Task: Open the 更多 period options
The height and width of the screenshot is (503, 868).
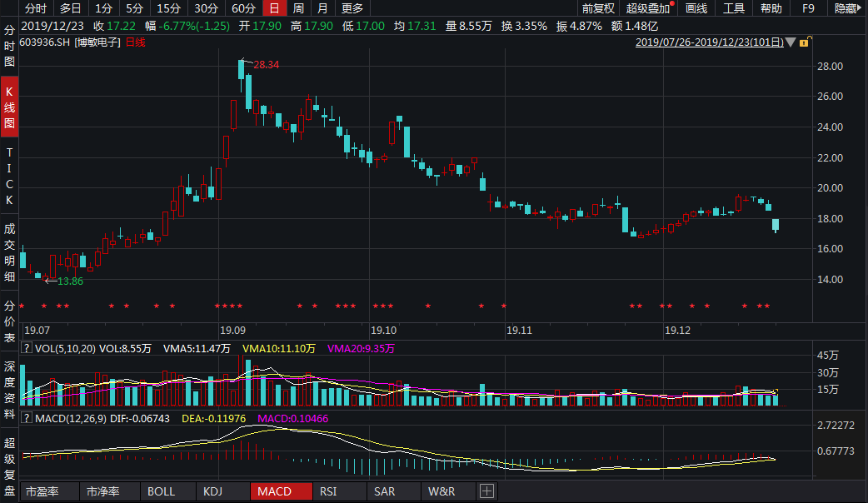Action: pyautogui.click(x=352, y=8)
